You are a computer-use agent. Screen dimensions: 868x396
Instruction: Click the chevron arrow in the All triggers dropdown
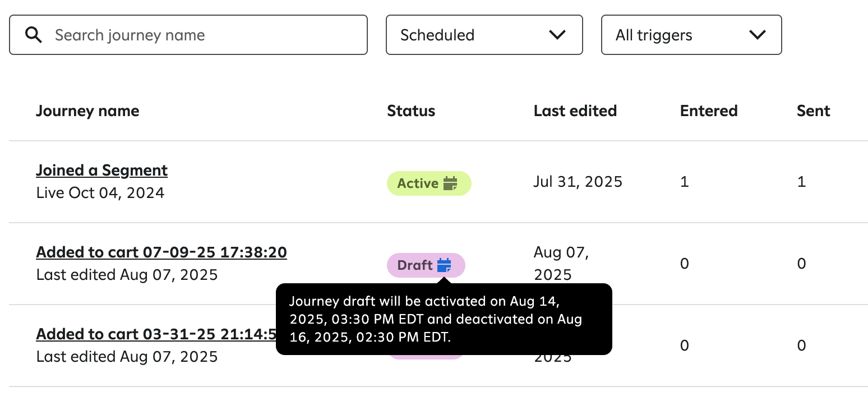click(x=757, y=35)
